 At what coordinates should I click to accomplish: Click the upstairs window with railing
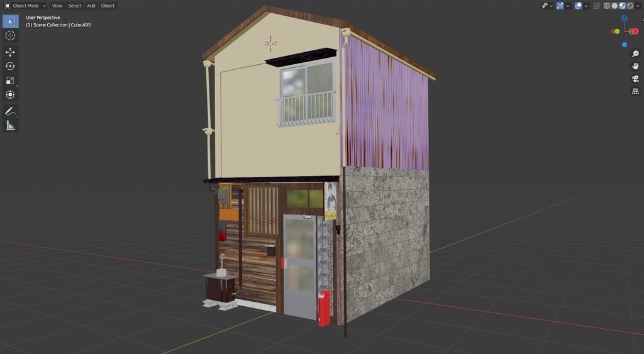pos(307,93)
